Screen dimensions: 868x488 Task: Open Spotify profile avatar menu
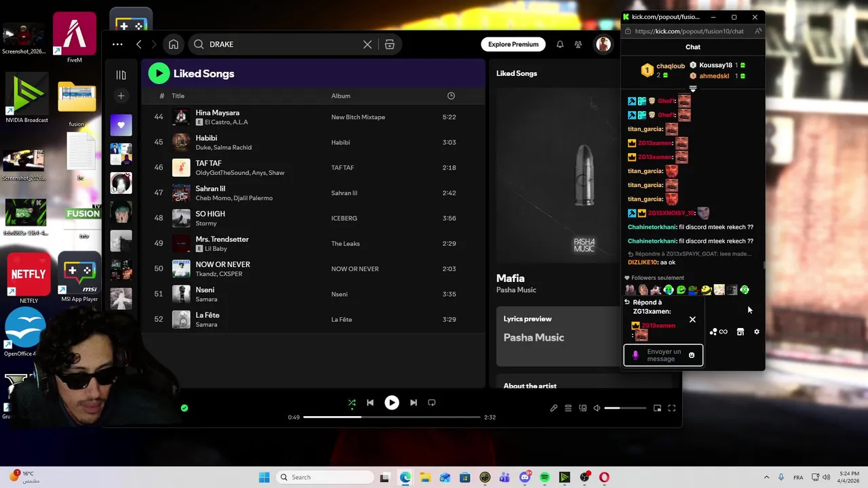[x=603, y=44]
